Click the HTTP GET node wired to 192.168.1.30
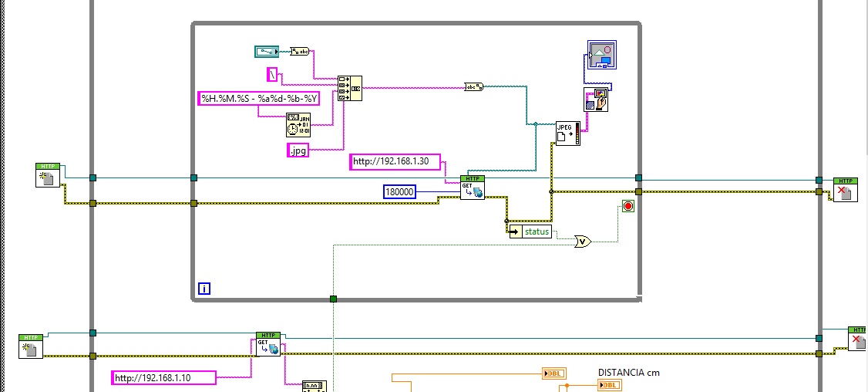Viewport: 868px width, 392px height. point(472,188)
